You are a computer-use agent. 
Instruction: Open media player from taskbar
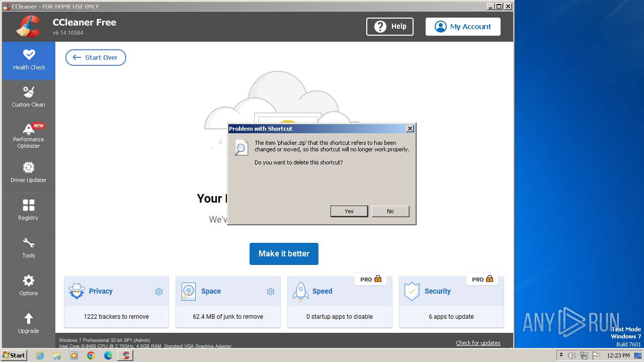[x=74, y=355]
